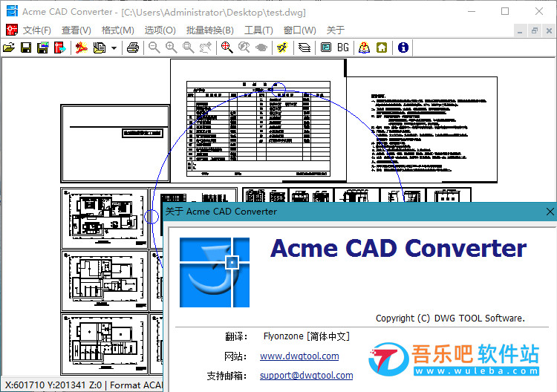Image resolution: width=557 pixels, height=392 pixels.
Task: Click the zoom out magnifier icon
Action: [154, 48]
